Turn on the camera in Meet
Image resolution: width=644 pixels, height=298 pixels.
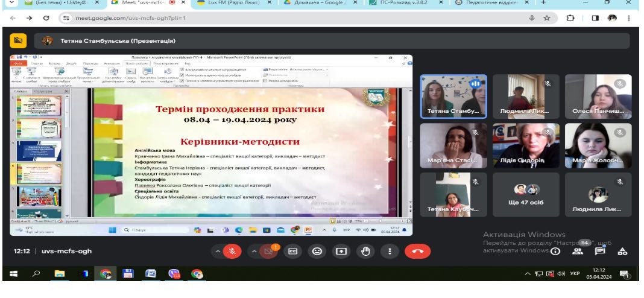point(269,251)
